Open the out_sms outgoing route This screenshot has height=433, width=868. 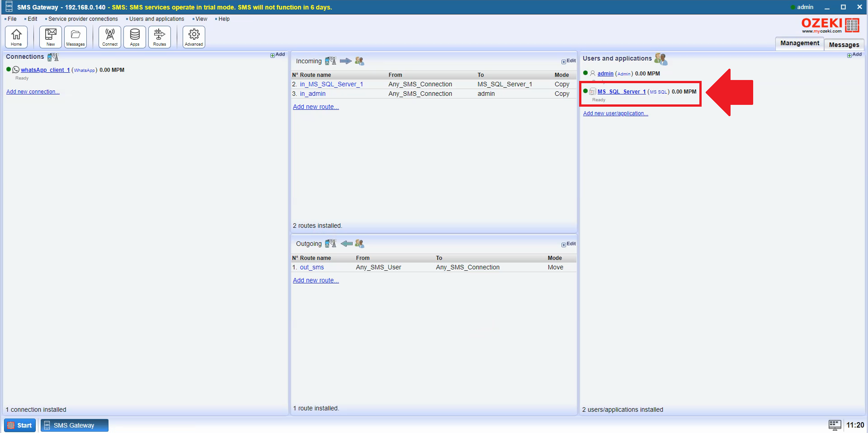pyautogui.click(x=312, y=267)
